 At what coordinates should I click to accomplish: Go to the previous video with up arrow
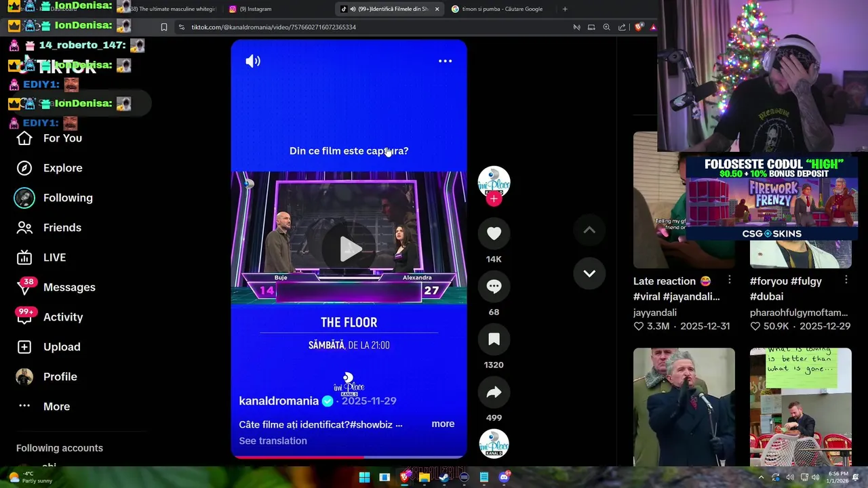589,230
